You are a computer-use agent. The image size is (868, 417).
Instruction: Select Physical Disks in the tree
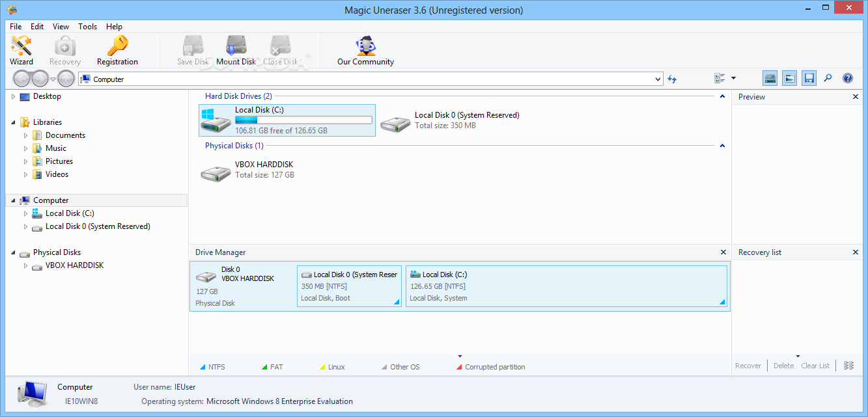(57, 252)
